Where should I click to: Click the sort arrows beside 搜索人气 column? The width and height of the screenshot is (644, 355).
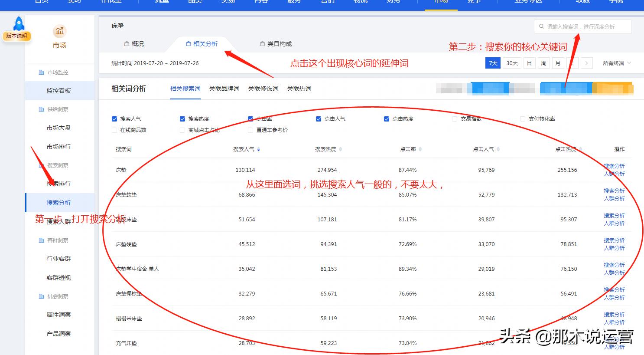259,149
